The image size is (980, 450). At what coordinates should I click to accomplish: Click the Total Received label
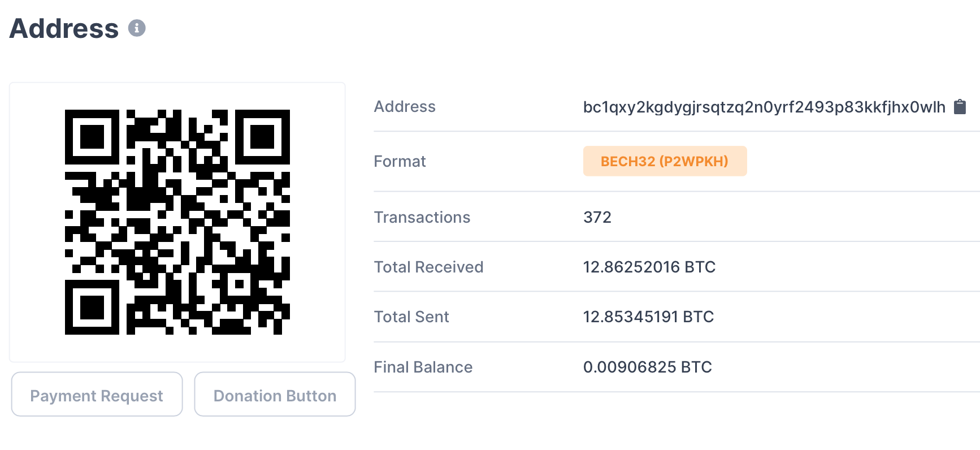click(428, 267)
